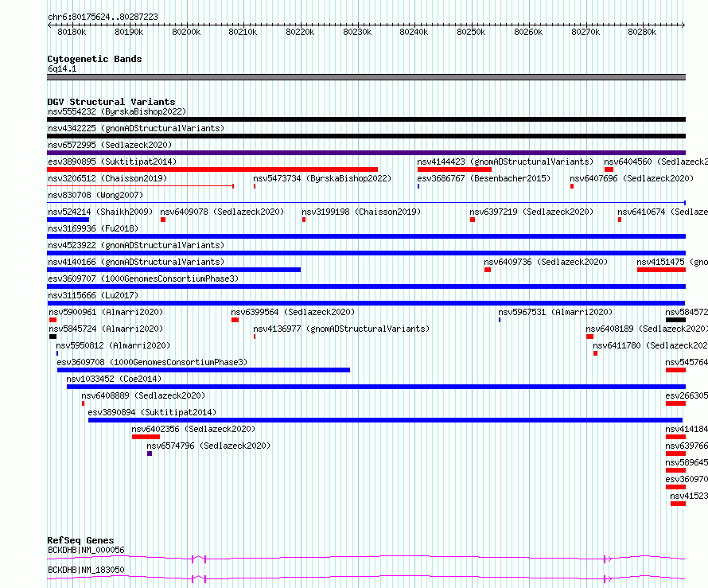Click the 6q14.1 cytogenetic band bar
This screenshot has height=588, width=708.
point(366,77)
